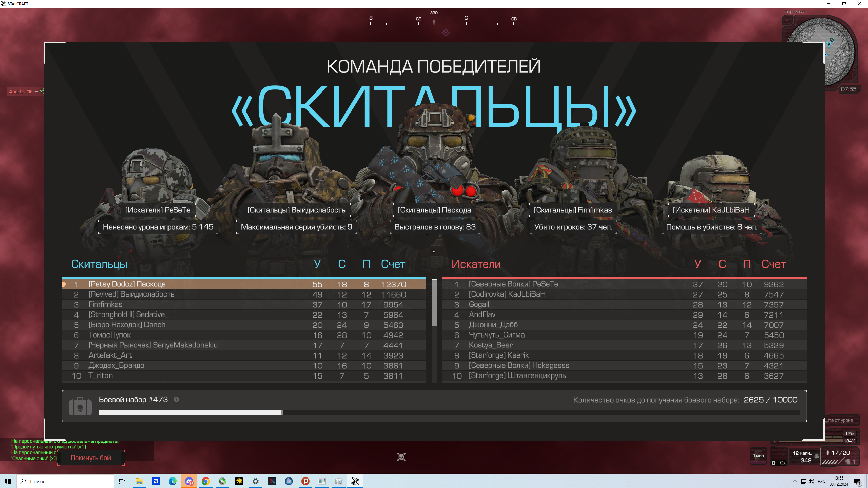868x488 pixels.
Task: Select the Fimfimkas row in Скитальцы table
Action: tap(244, 304)
